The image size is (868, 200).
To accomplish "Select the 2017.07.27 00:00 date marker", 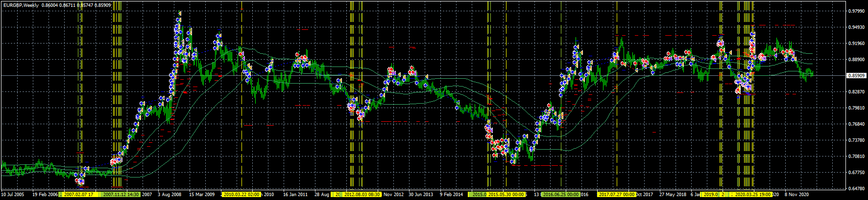I will 617,195.
